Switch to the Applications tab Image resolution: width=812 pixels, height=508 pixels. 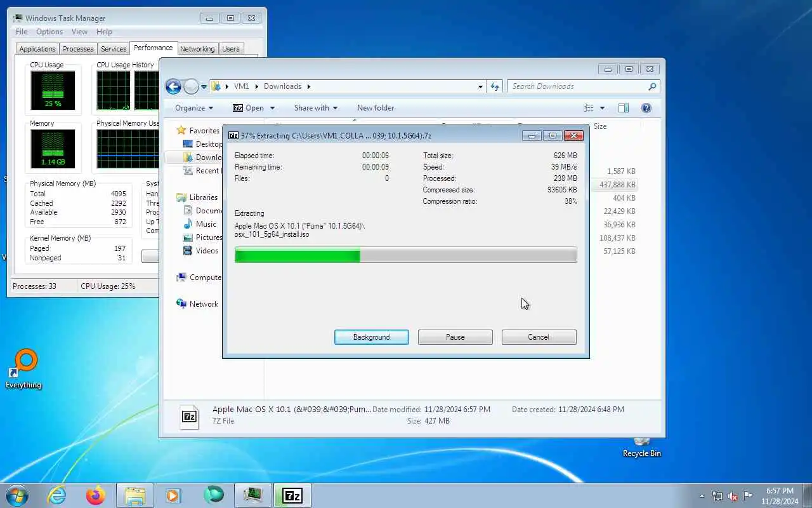click(x=37, y=49)
